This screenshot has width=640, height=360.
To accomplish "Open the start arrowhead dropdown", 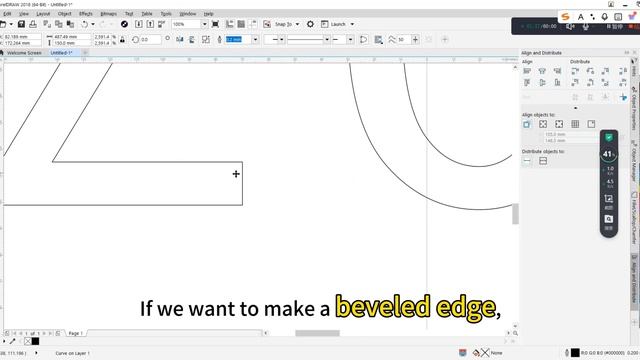I will tap(282, 40).
